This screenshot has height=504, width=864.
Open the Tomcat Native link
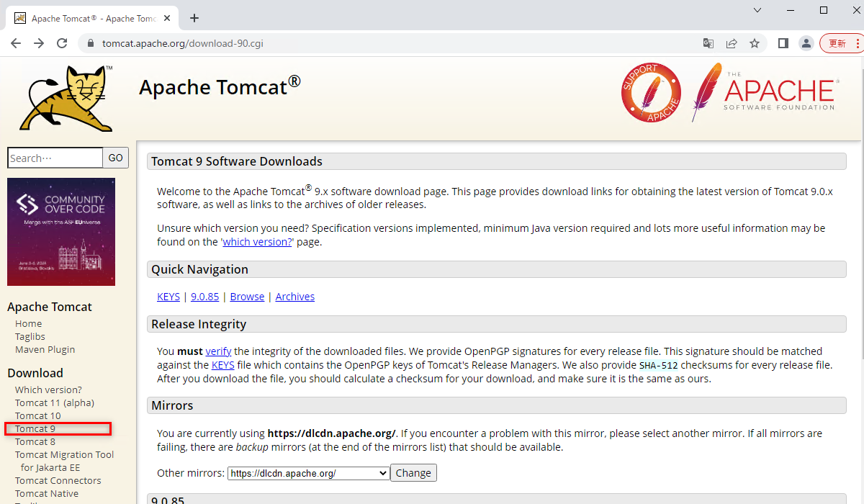click(47, 493)
